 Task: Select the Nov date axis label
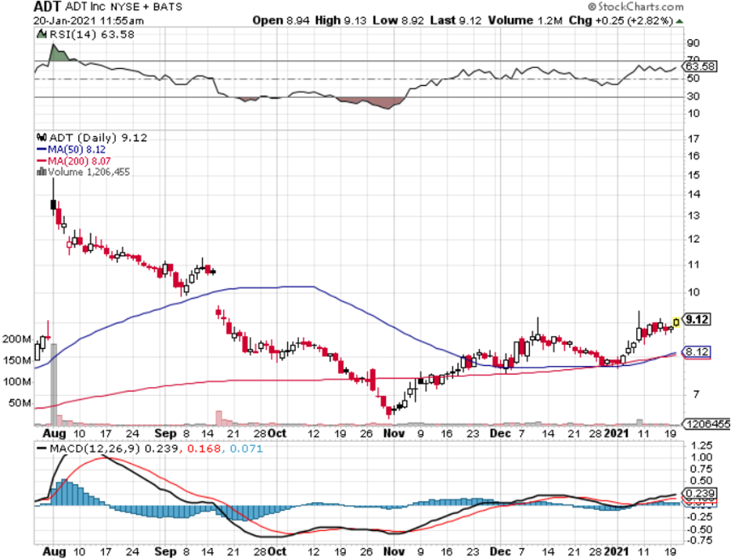(x=394, y=433)
